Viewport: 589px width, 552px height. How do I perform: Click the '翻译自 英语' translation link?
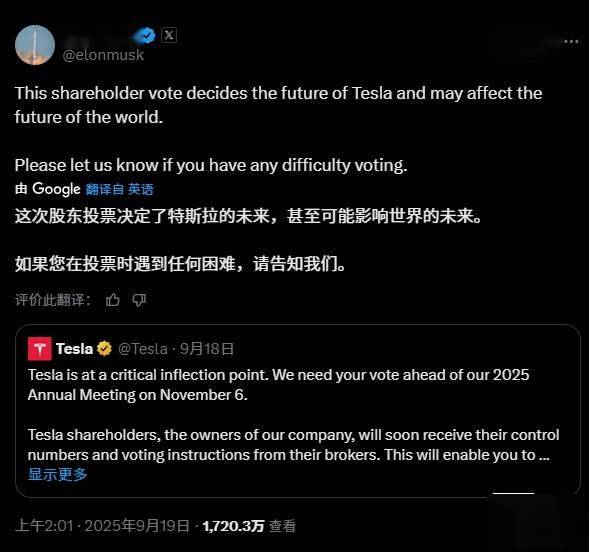pyautogui.click(x=119, y=189)
